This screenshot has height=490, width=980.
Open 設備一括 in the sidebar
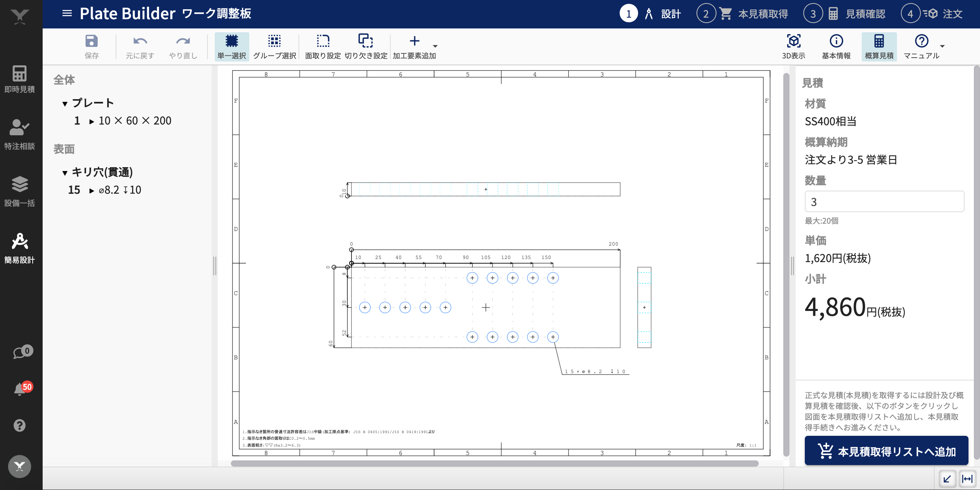click(20, 191)
